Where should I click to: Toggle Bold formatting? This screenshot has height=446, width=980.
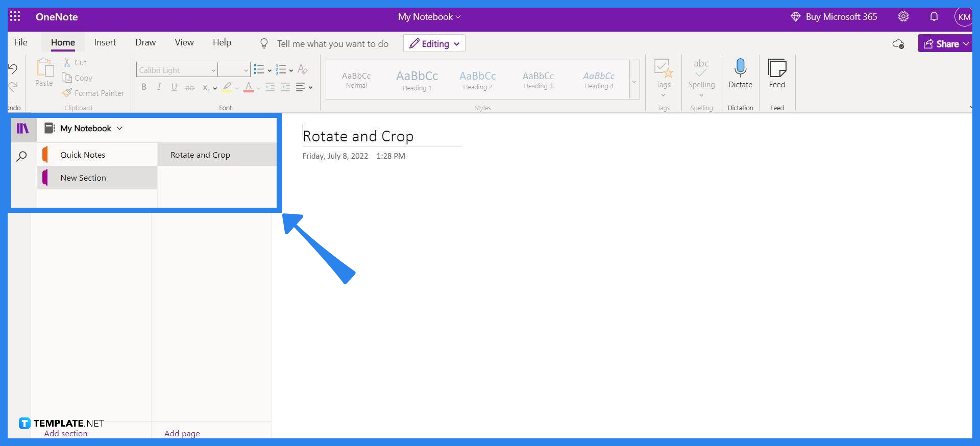coord(144,87)
